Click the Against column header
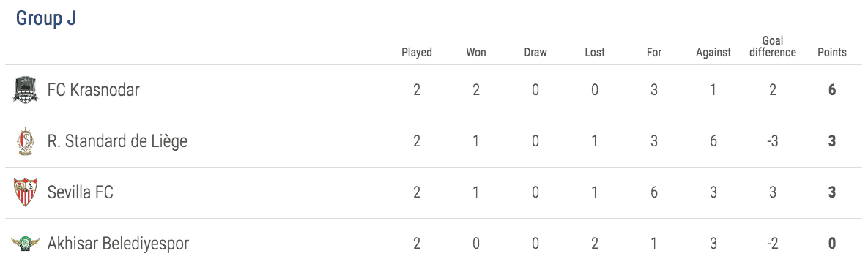This screenshot has height=267, width=868. [713, 53]
